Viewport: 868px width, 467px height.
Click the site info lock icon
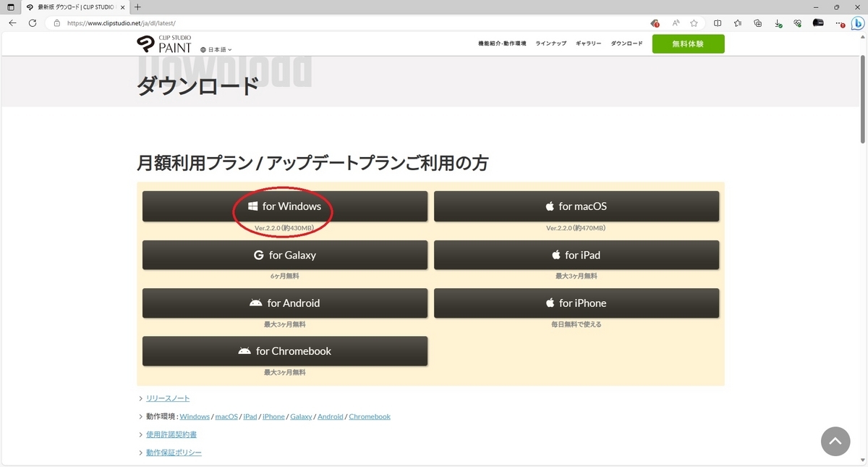(x=56, y=23)
